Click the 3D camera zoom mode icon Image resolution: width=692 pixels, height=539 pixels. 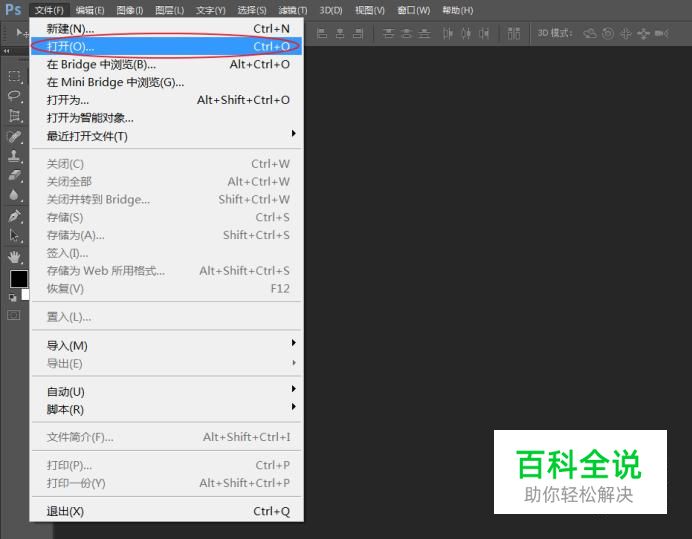662,33
